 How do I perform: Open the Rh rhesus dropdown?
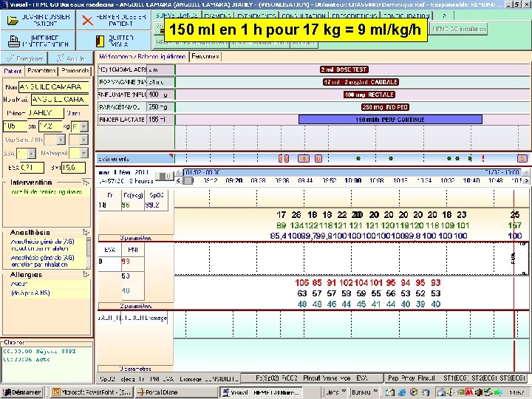coord(83,140)
